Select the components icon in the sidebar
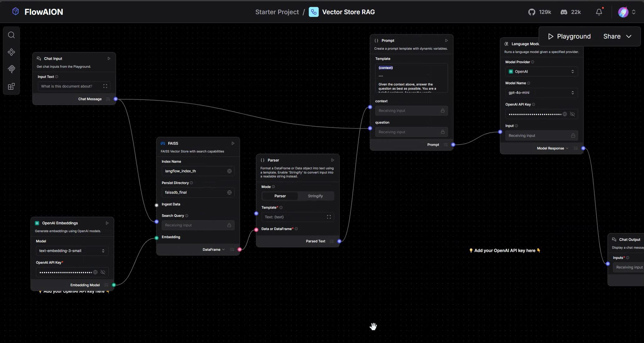 point(12,52)
